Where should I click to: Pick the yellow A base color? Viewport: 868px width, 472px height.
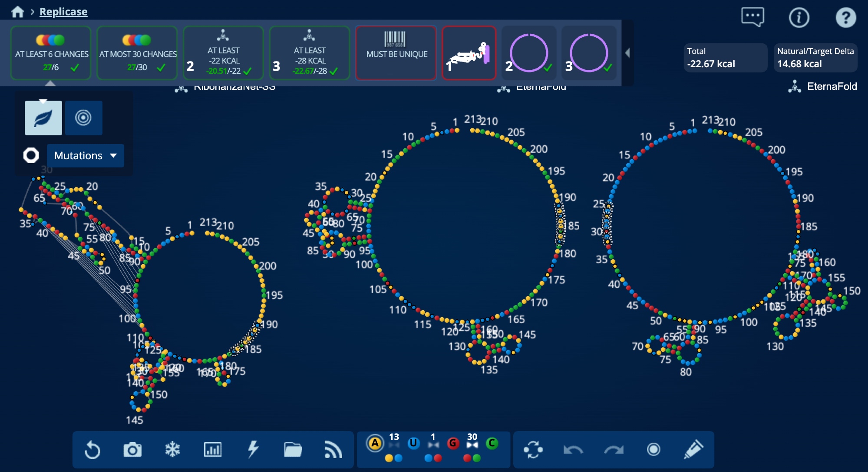pos(375,443)
